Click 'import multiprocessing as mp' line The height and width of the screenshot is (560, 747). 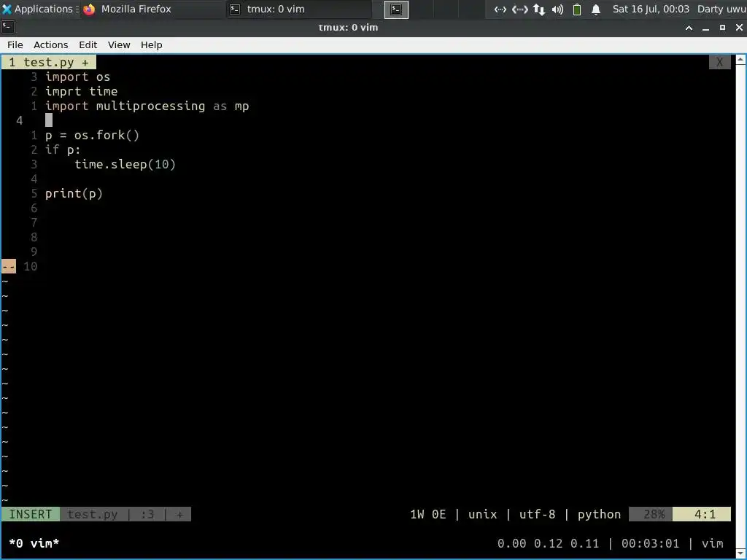[x=147, y=106]
